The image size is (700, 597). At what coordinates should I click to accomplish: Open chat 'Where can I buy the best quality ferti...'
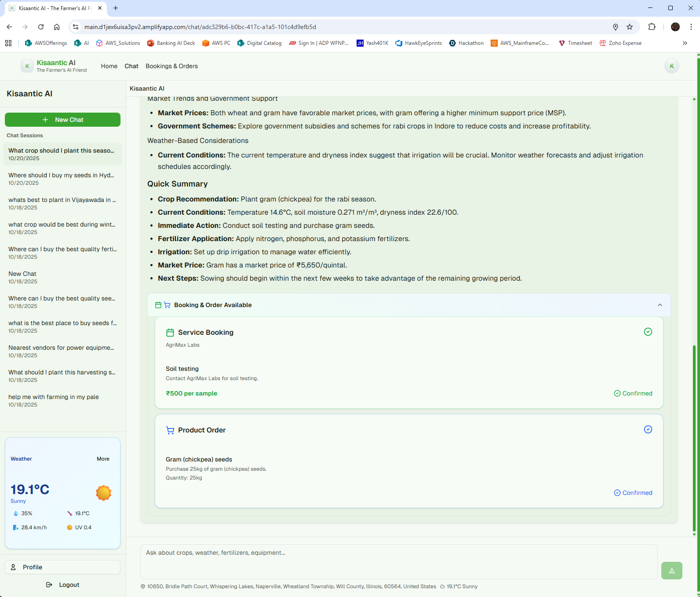[62, 253]
